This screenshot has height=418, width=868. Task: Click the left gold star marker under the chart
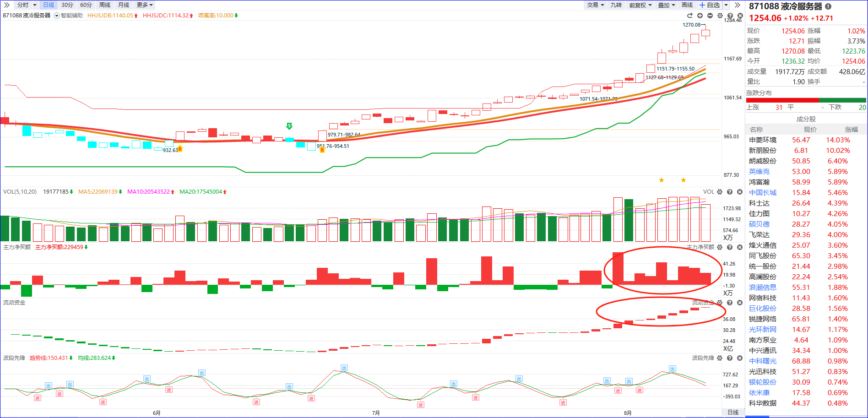pyautogui.click(x=662, y=180)
